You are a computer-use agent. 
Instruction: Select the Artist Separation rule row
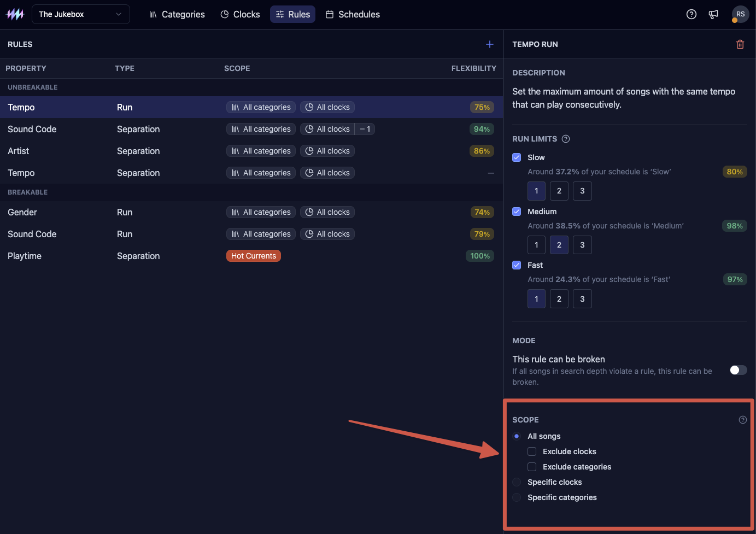point(251,151)
